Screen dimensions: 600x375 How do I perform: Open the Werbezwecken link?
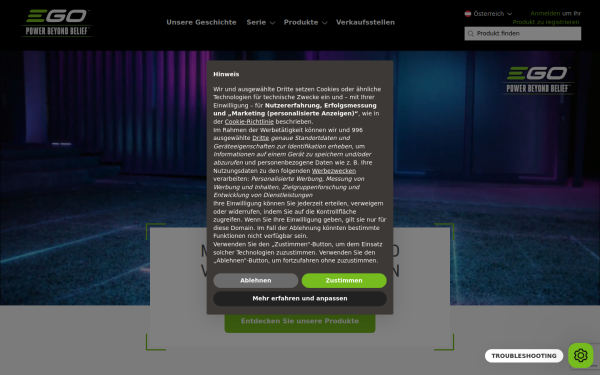[334, 171]
